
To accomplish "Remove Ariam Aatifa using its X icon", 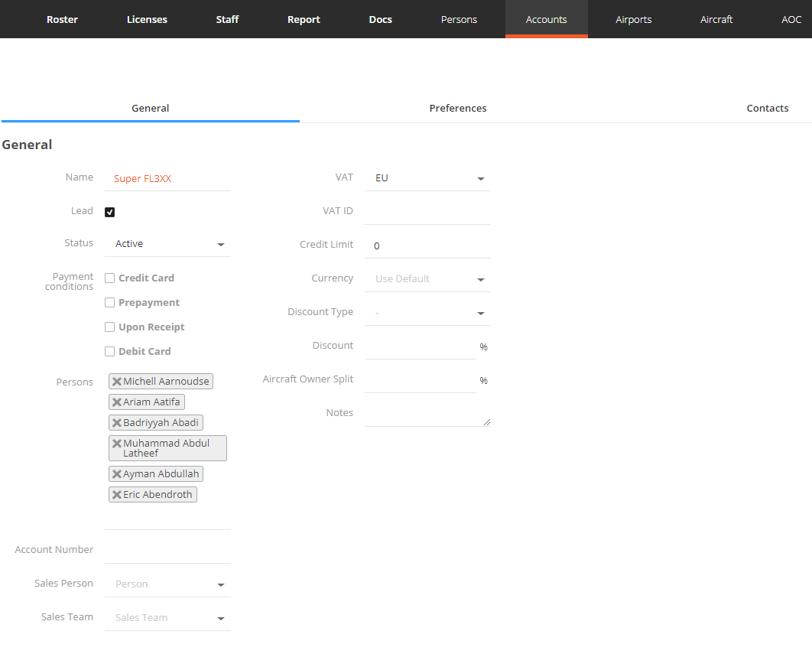I will click(x=116, y=402).
